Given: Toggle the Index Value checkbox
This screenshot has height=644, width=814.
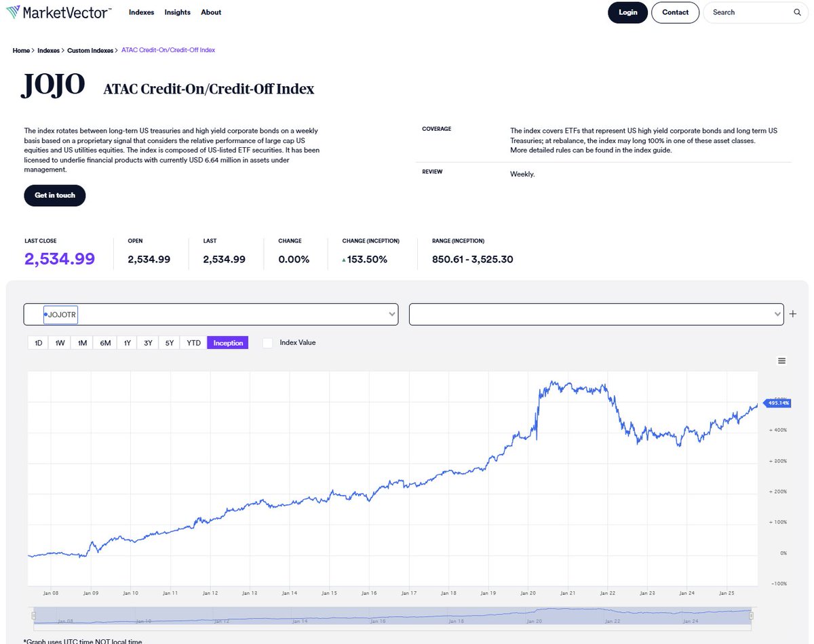Looking at the screenshot, I should 267,343.
